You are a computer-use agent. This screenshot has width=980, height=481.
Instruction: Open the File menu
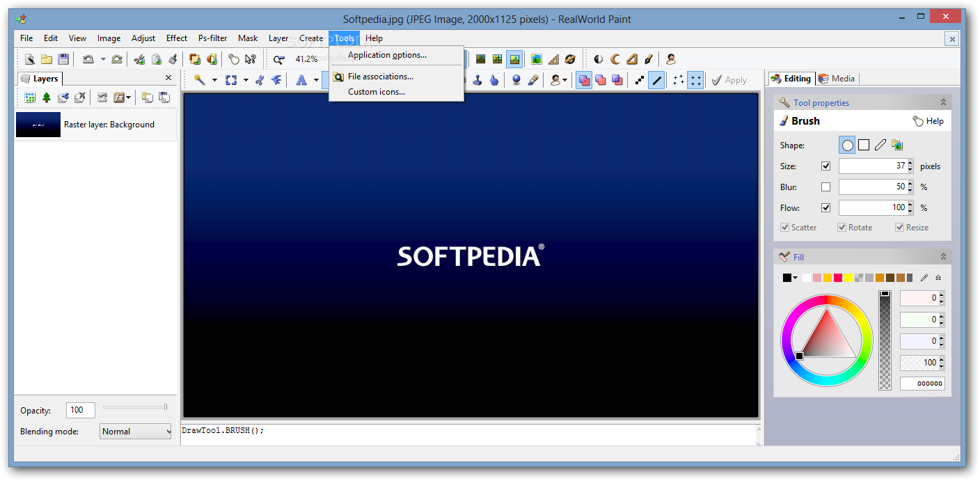coord(26,38)
